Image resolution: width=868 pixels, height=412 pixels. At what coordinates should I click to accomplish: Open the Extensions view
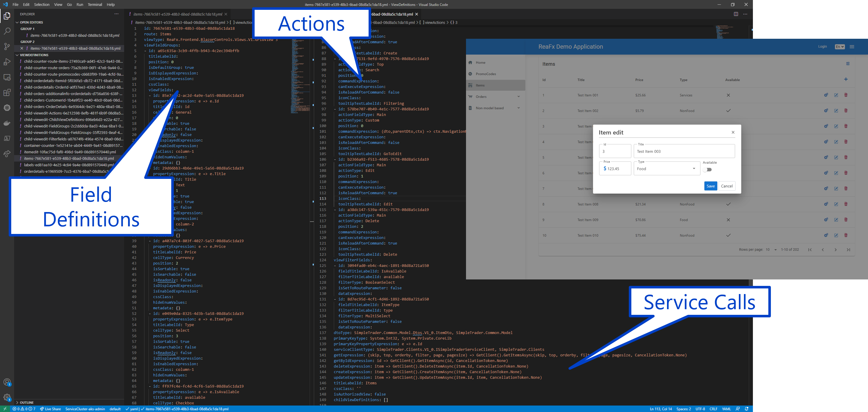coord(7,92)
